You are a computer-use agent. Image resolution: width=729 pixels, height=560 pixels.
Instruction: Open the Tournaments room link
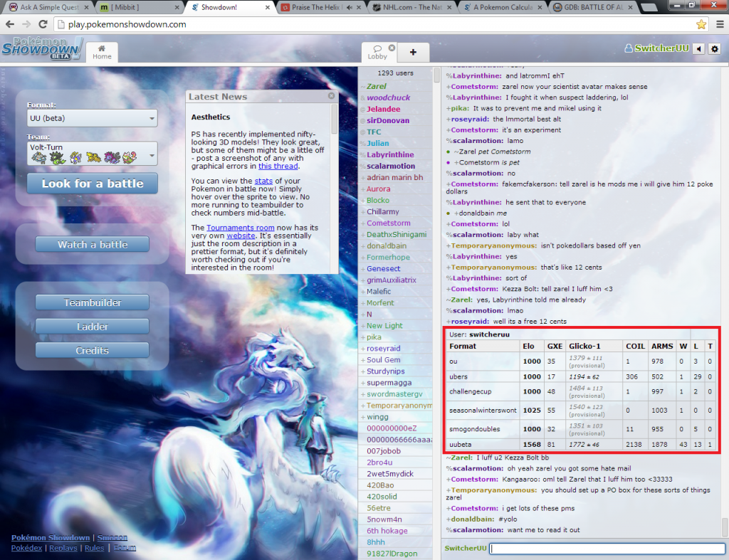241,228
